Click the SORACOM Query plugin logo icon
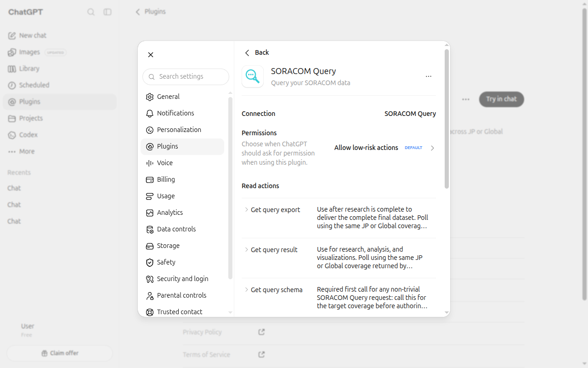 point(253,76)
